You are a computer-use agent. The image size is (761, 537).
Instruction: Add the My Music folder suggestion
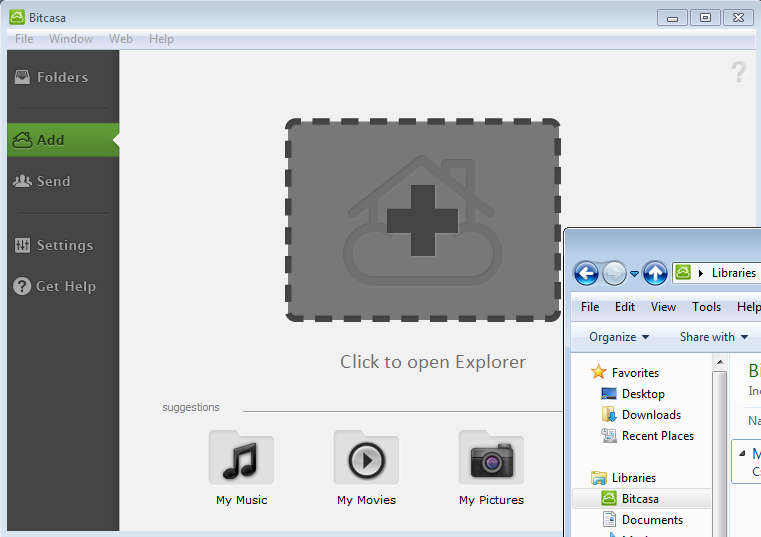click(x=241, y=466)
